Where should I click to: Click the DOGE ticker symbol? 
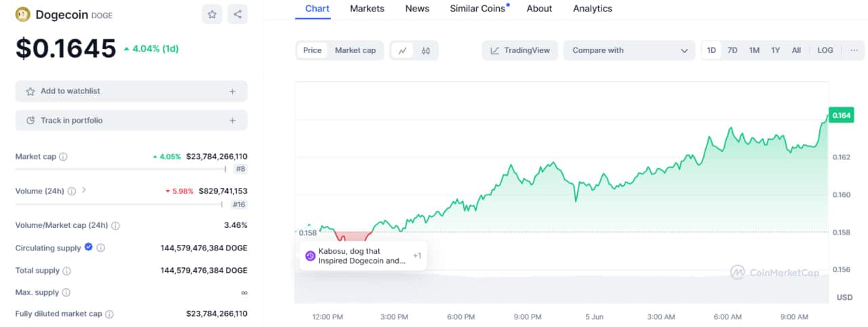(x=102, y=14)
